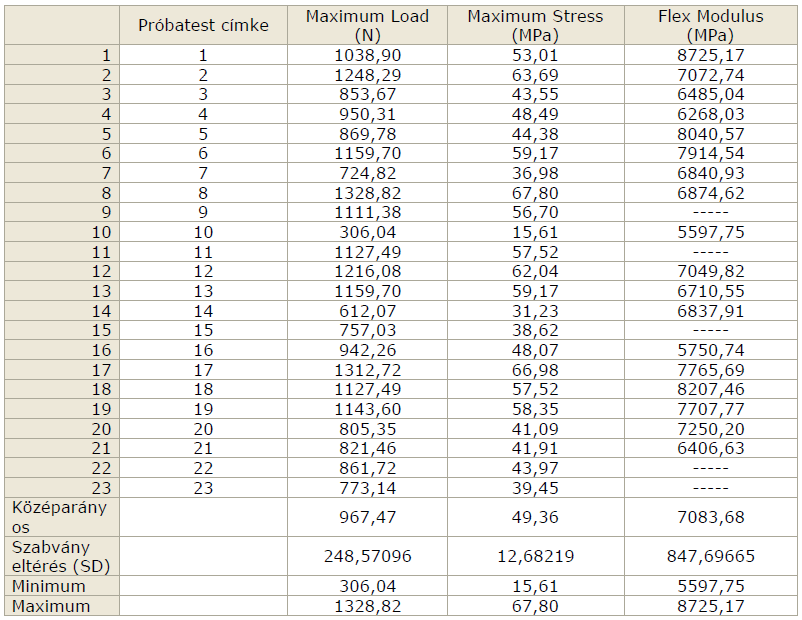Select load 306,04 in row 10

tap(367, 232)
